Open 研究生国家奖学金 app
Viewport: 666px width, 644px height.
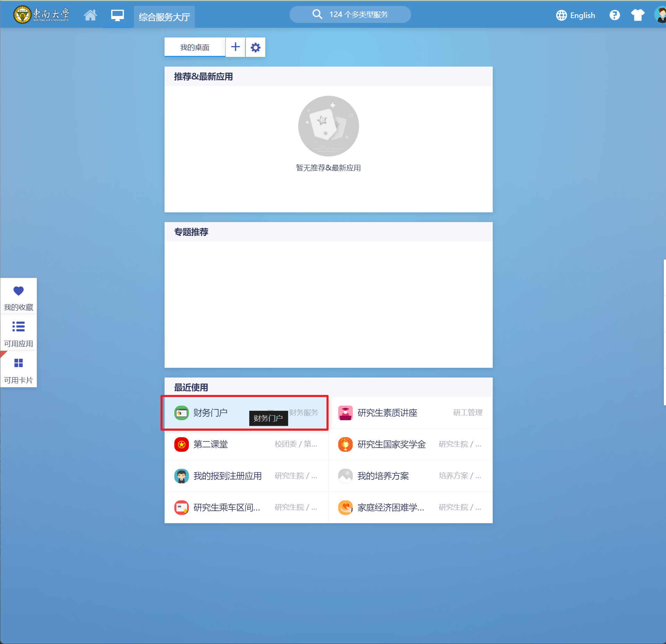pyautogui.click(x=391, y=444)
